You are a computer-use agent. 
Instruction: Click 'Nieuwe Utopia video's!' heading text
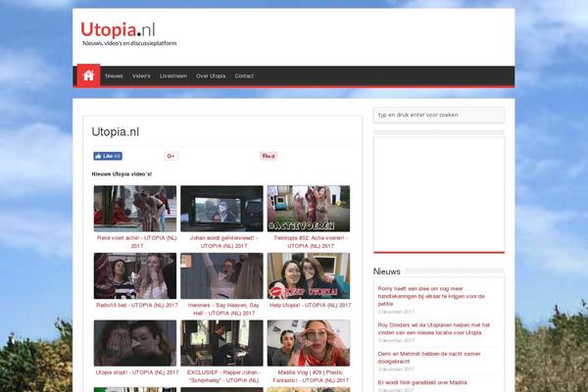click(x=122, y=174)
